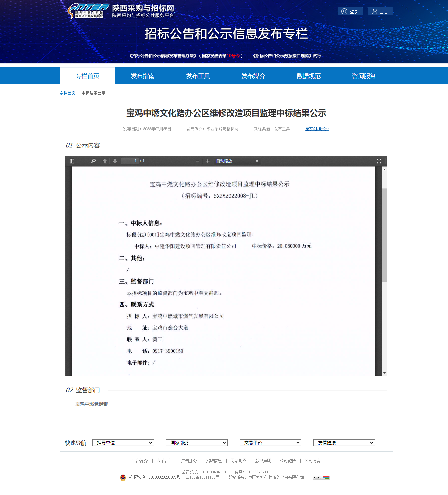Click the 招聘信息 footer link
Screen dimensions: 448x495
click(x=214, y=461)
